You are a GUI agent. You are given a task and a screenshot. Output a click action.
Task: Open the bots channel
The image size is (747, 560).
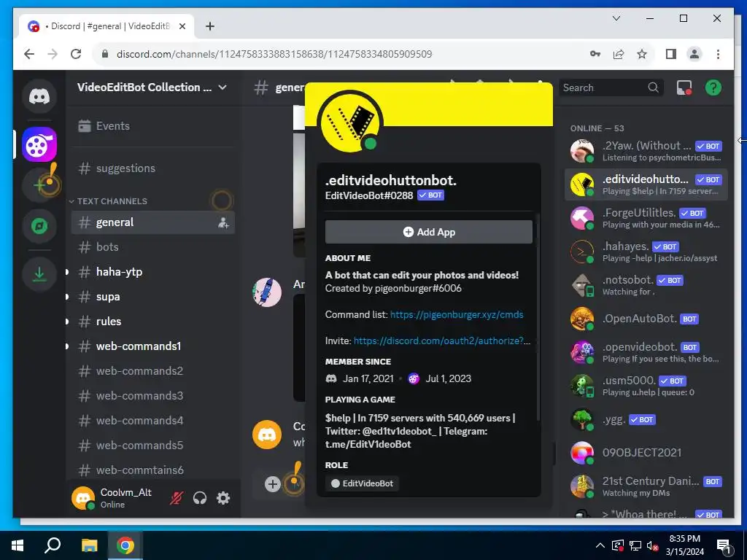(x=152, y=247)
